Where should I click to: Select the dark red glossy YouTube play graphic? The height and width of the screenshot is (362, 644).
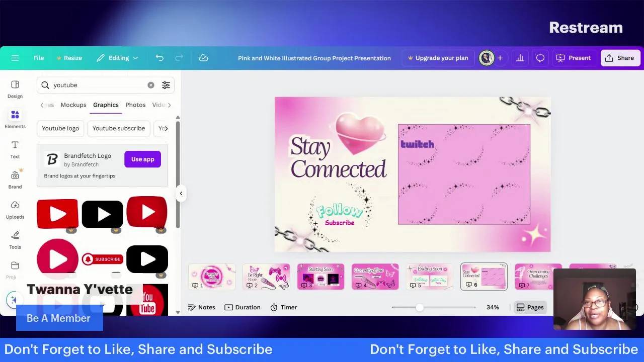click(x=147, y=213)
